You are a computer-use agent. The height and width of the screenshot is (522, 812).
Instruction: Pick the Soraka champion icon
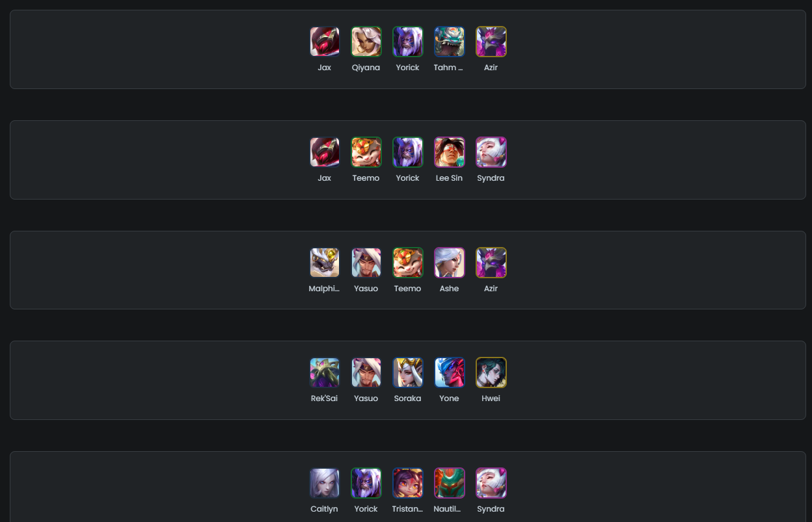[x=407, y=372]
